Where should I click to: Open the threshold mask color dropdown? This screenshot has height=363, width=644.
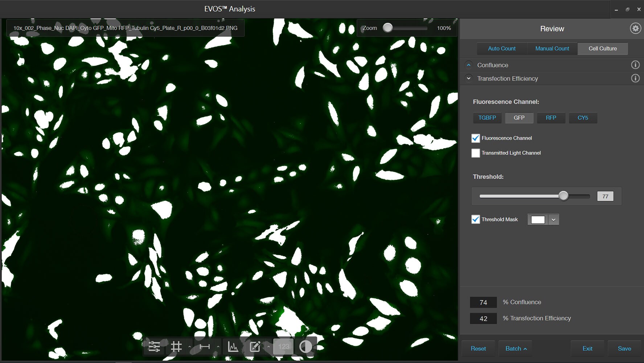click(553, 220)
